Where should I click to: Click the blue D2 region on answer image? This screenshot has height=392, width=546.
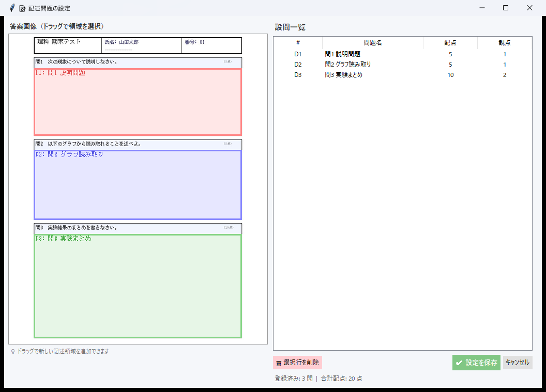[x=138, y=186]
